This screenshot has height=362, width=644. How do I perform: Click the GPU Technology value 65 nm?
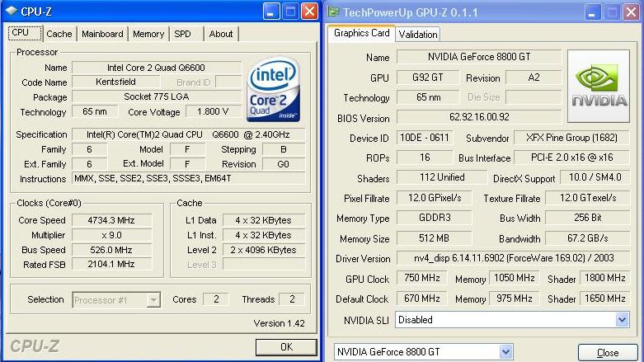428,97
